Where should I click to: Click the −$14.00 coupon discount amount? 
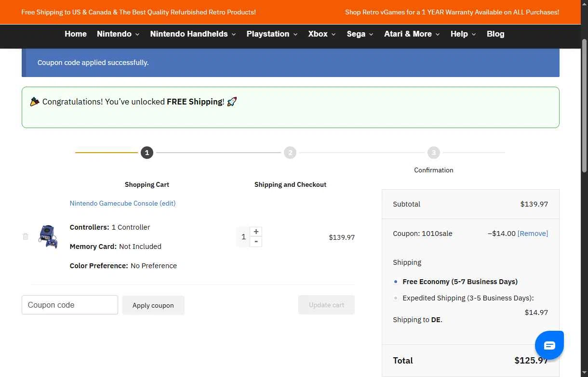tap(501, 234)
